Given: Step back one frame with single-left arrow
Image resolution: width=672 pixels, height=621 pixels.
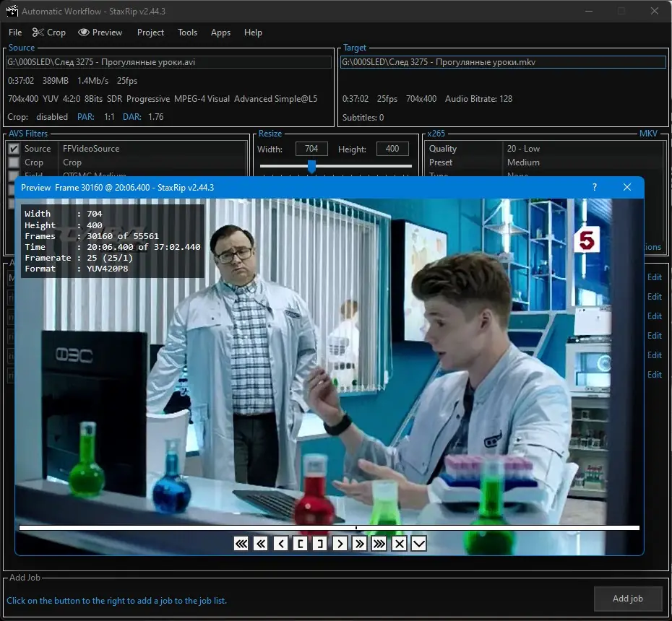Looking at the screenshot, I should pos(280,544).
